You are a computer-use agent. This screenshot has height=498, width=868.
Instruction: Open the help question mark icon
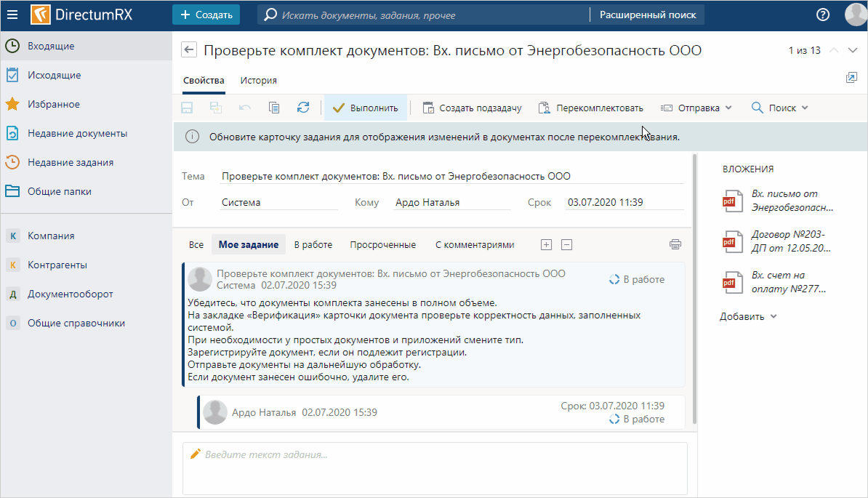pos(823,15)
